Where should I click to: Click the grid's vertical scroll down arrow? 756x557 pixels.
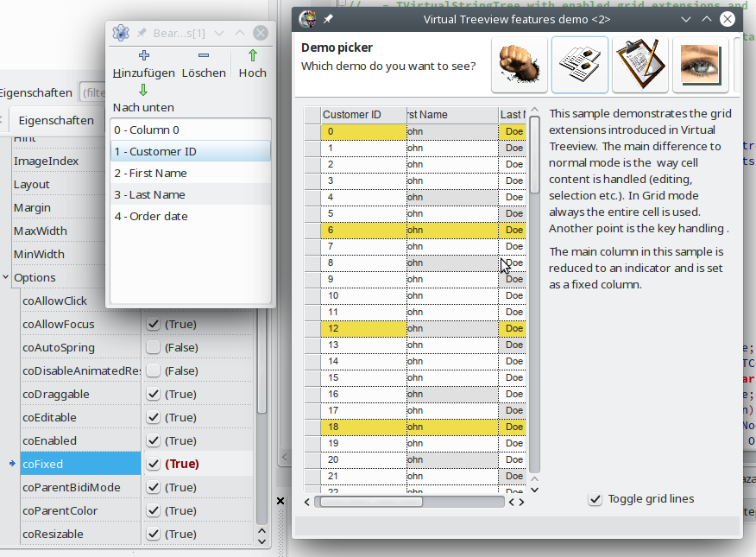click(x=534, y=489)
